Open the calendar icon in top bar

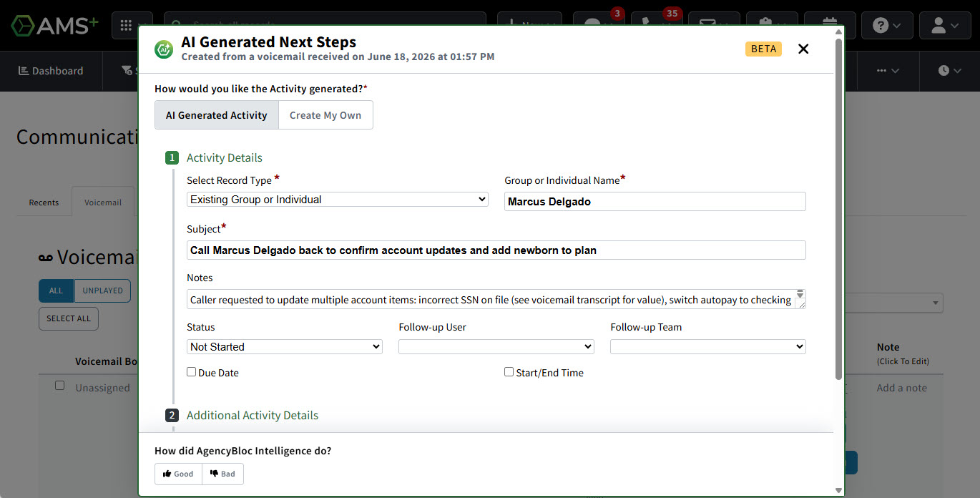point(829,26)
